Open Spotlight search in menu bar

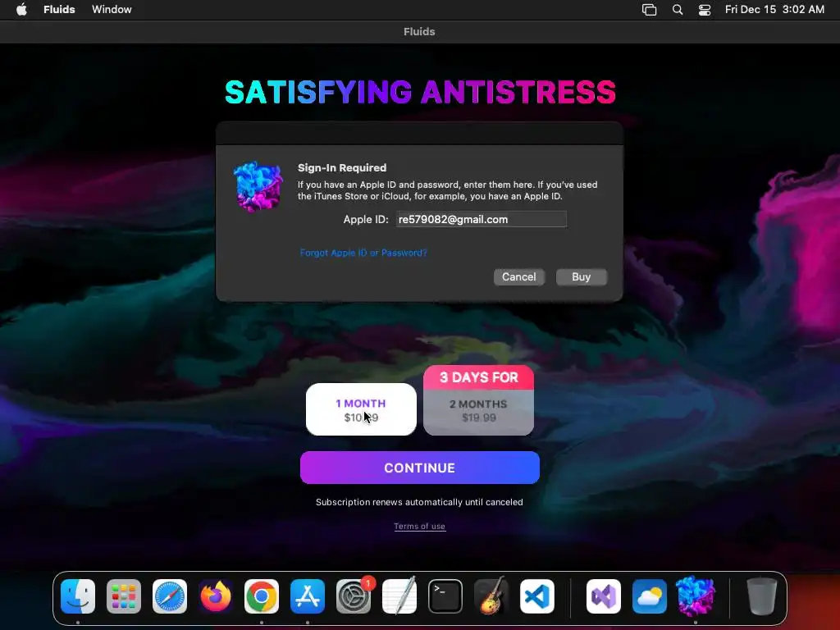pos(678,10)
